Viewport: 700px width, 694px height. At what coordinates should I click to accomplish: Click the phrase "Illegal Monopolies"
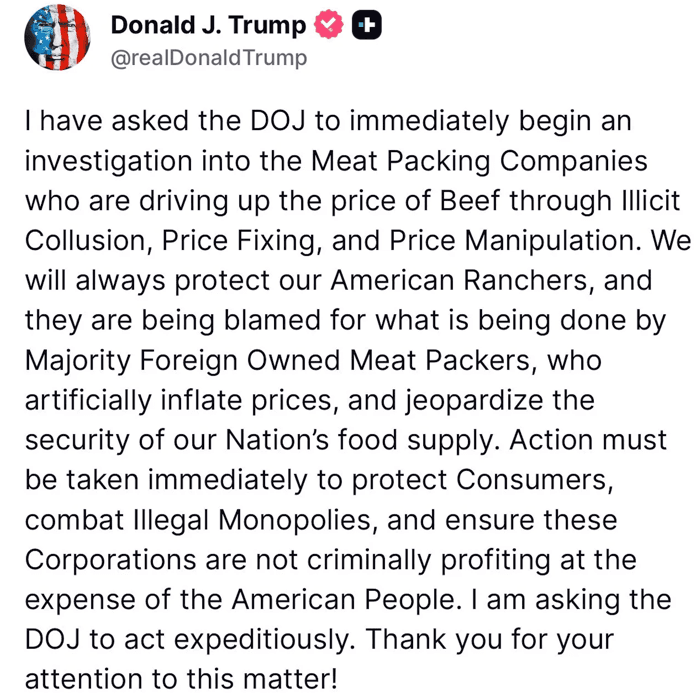point(245,520)
